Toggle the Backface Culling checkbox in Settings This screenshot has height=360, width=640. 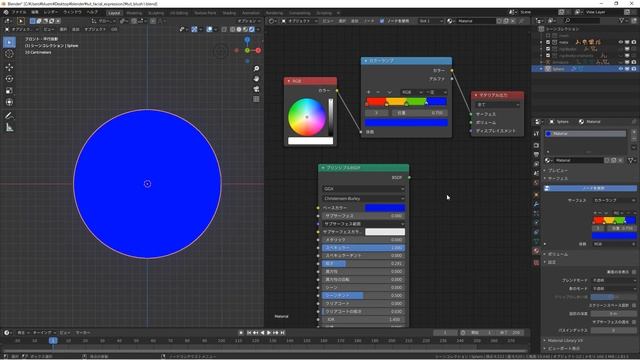[634, 272]
